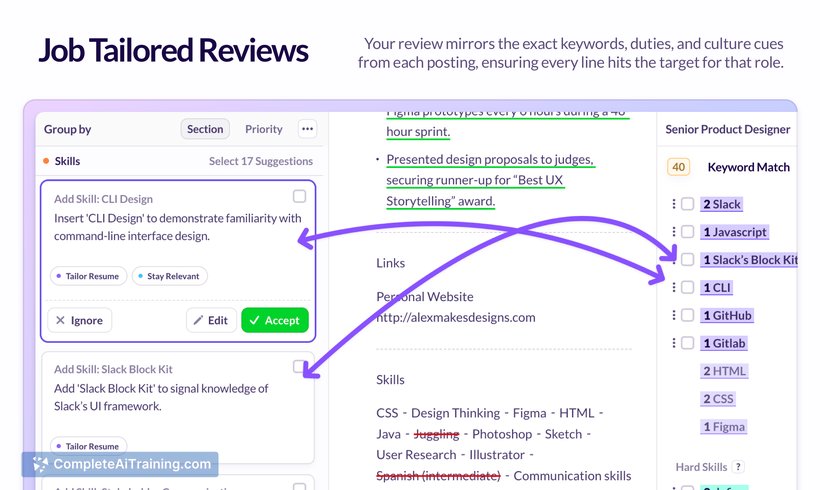Click the Photoshop skill in resume
The width and height of the screenshot is (820, 490).
coord(502,434)
